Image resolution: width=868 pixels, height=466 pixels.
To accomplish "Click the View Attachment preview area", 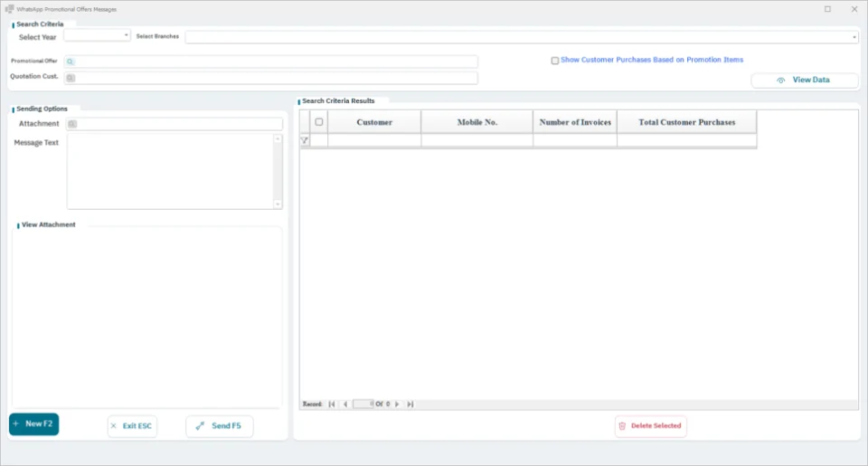I will pos(147,319).
